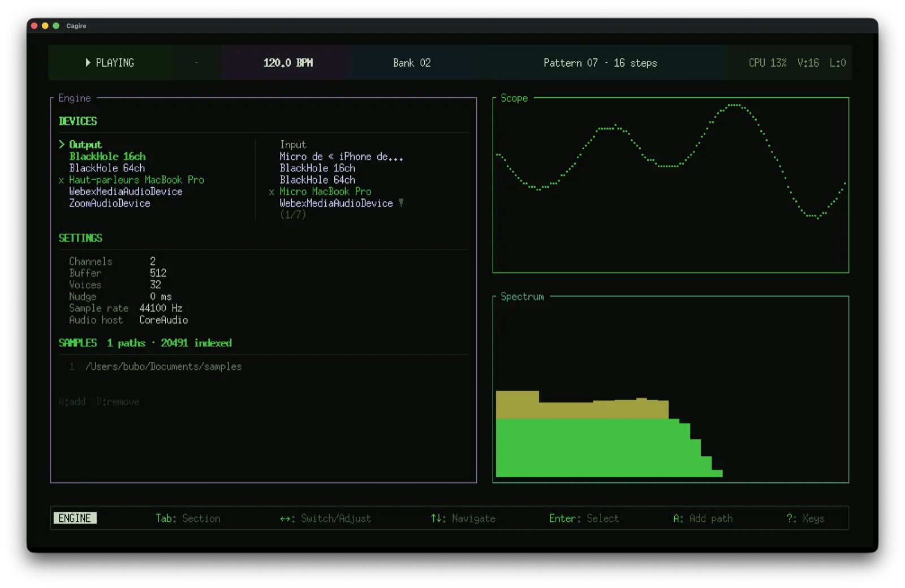
Task: Select BlackHole 64ch as output device
Action: pos(107,168)
